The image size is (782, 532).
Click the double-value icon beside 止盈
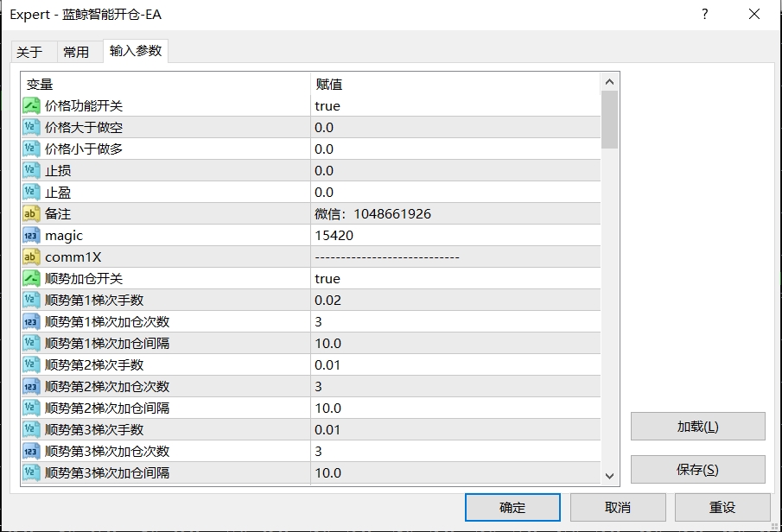29,192
